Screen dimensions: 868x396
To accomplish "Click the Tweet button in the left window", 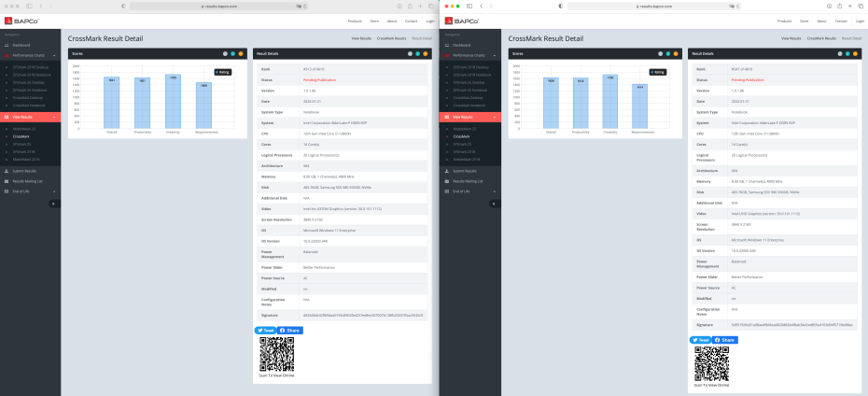I will click(265, 330).
